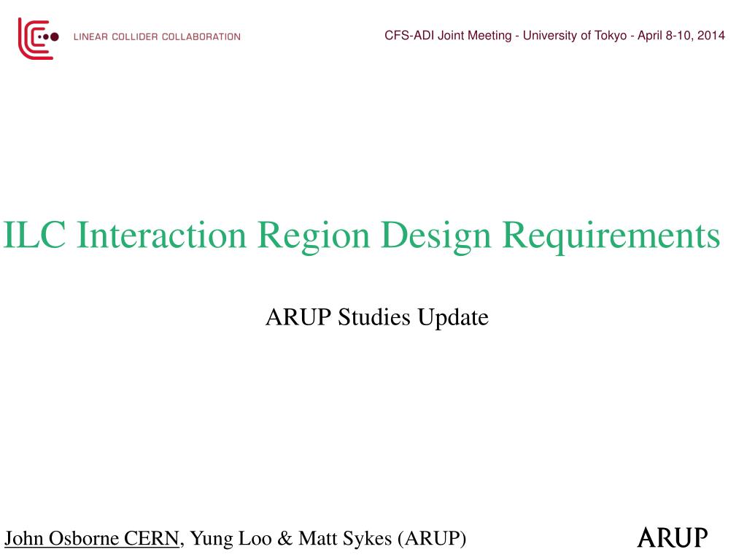Click the underlined 'John Osborne CERN' name
Screen dimensions: 747x560
coord(91,539)
